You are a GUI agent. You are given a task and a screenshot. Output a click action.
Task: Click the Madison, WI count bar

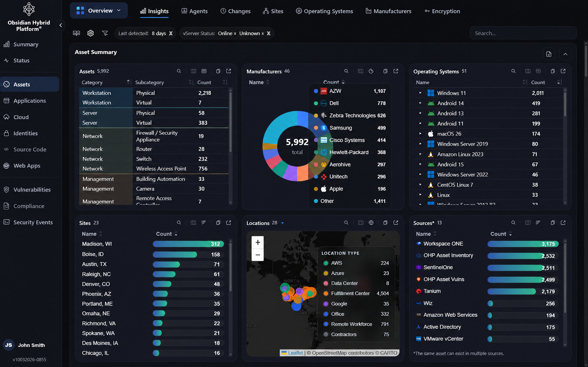pos(188,244)
